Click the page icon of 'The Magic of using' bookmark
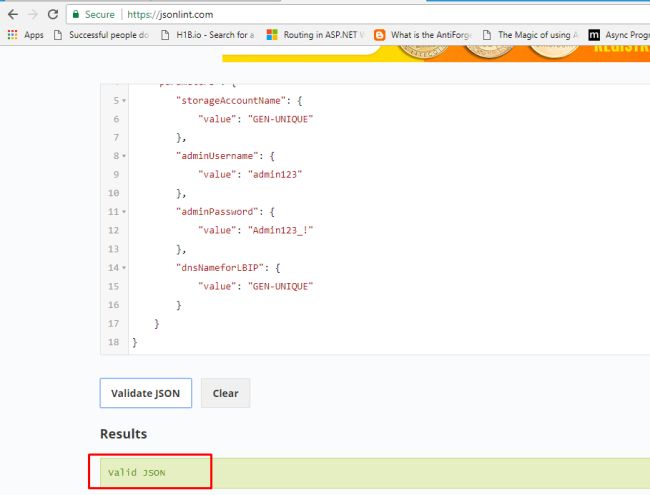650x495 pixels. coord(487,35)
